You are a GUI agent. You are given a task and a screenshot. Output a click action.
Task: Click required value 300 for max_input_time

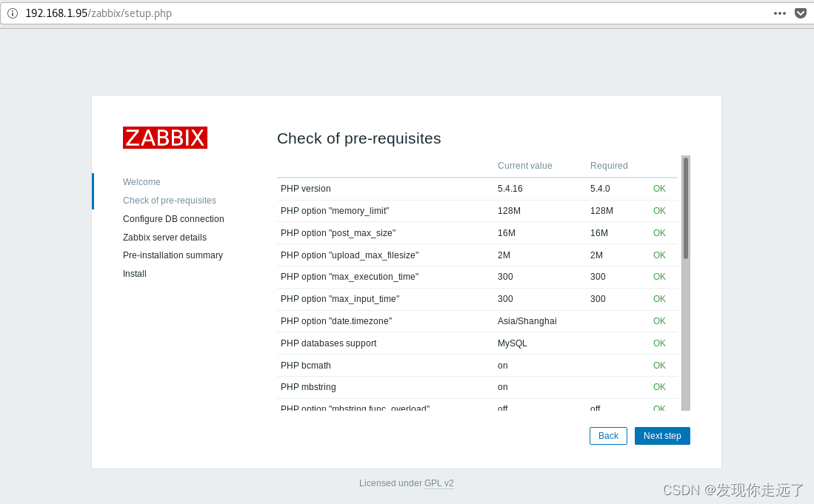pyautogui.click(x=598, y=299)
